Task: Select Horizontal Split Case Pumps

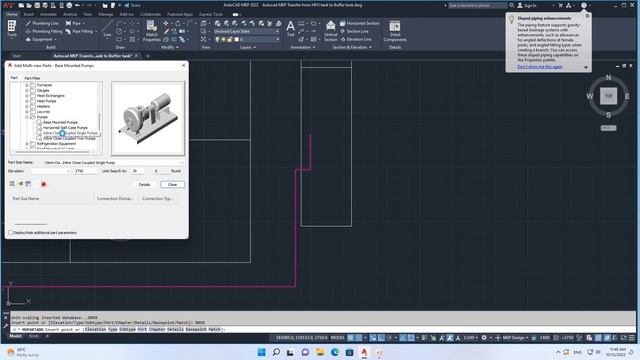Action: pyautogui.click(x=65, y=128)
